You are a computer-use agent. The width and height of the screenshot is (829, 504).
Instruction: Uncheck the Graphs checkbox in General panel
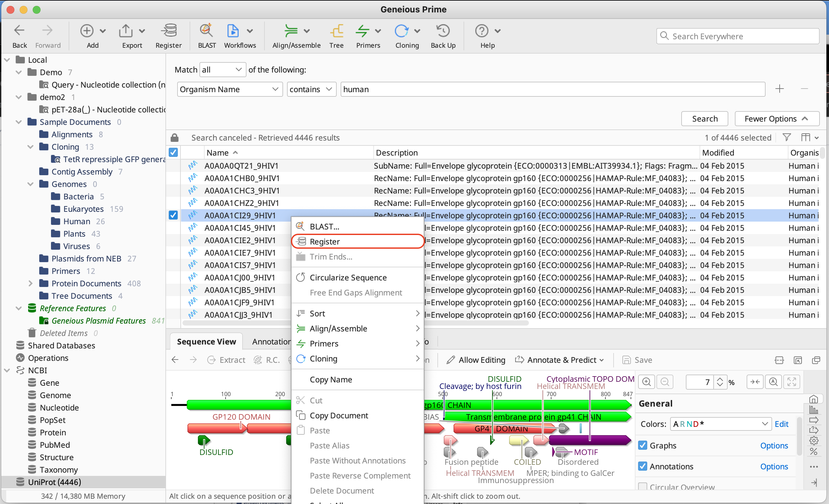(643, 445)
